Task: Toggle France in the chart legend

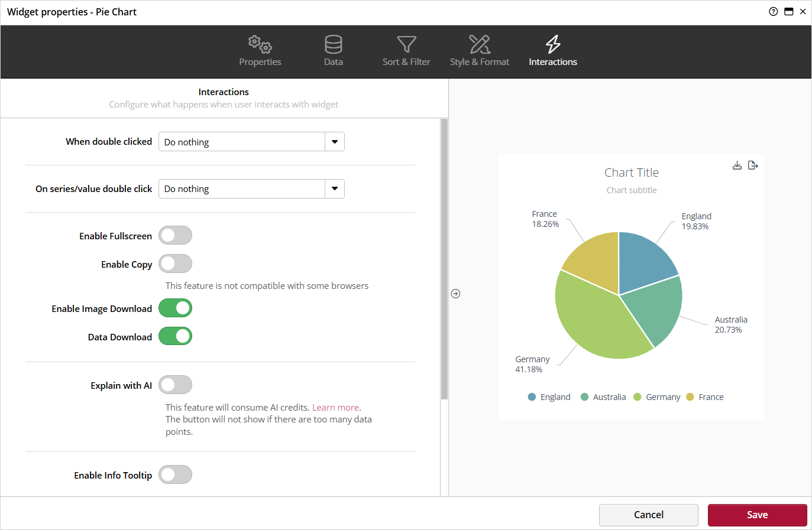Action: 704,397
